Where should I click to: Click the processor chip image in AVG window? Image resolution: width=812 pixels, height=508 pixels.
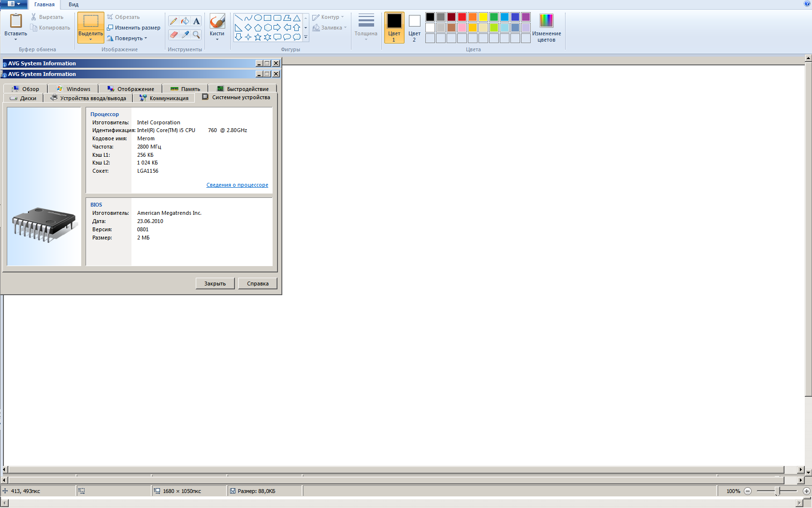44,225
